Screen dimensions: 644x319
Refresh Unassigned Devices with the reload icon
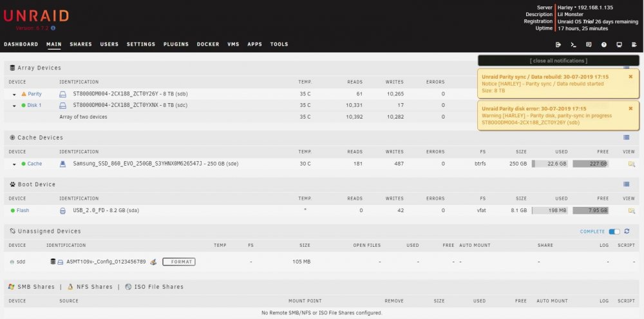point(627,231)
